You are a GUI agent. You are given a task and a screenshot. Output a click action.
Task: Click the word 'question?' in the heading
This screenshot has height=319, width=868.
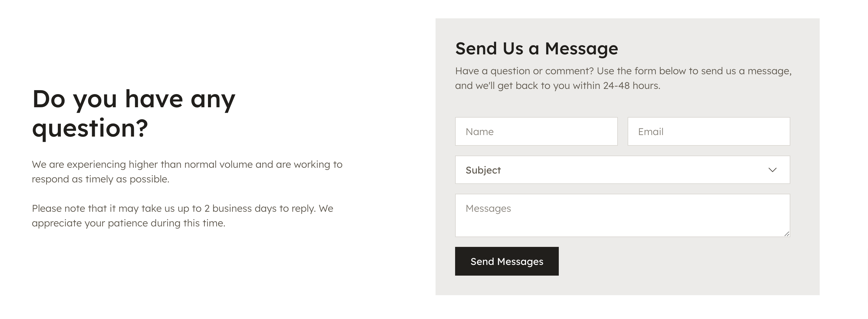pyautogui.click(x=90, y=129)
